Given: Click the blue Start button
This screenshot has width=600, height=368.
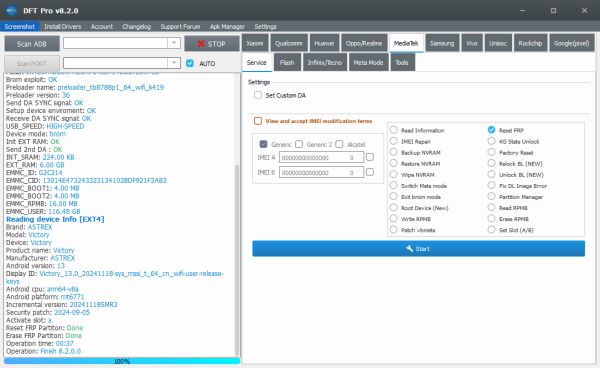Looking at the screenshot, I should click(x=418, y=249).
